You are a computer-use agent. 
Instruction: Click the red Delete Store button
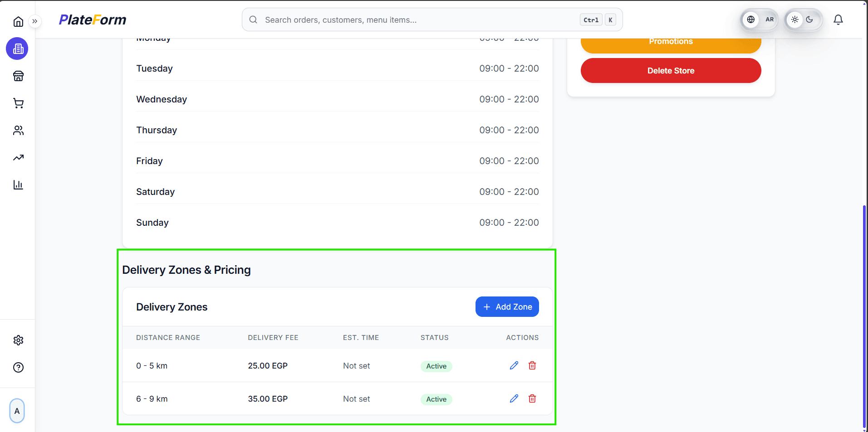coord(671,71)
